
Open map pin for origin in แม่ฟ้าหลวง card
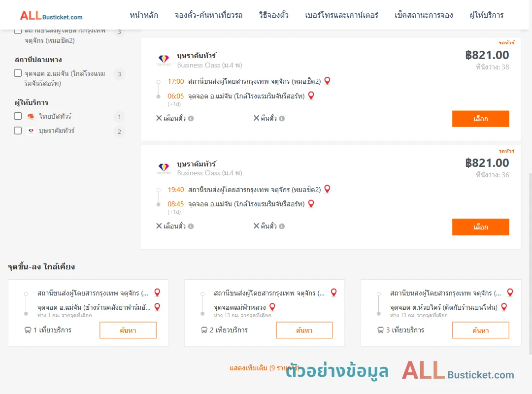(x=334, y=293)
